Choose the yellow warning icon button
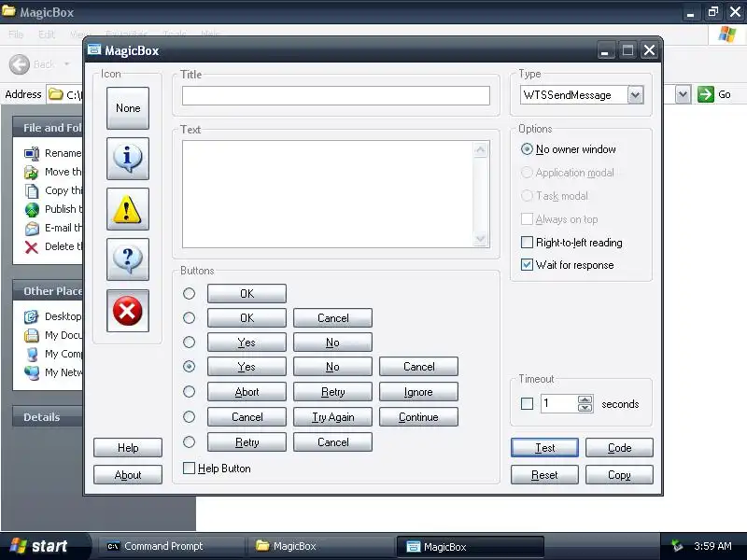The width and height of the screenshot is (747, 560). (x=128, y=209)
